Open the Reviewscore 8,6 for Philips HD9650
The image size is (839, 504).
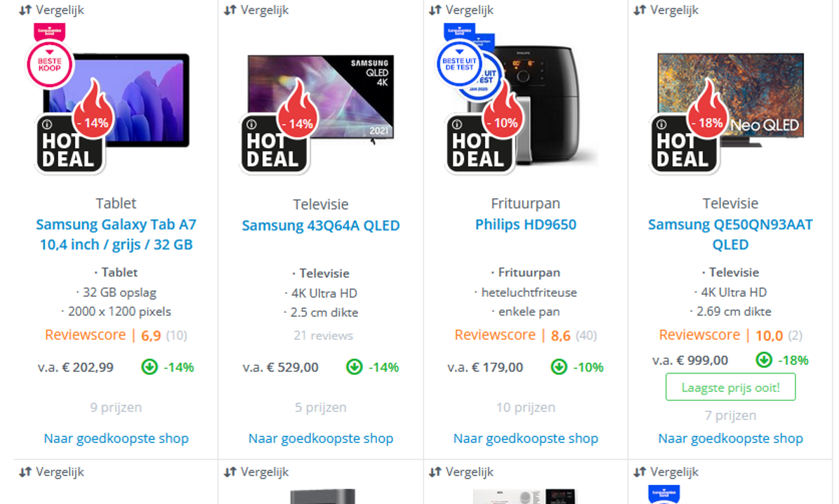tap(525, 335)
